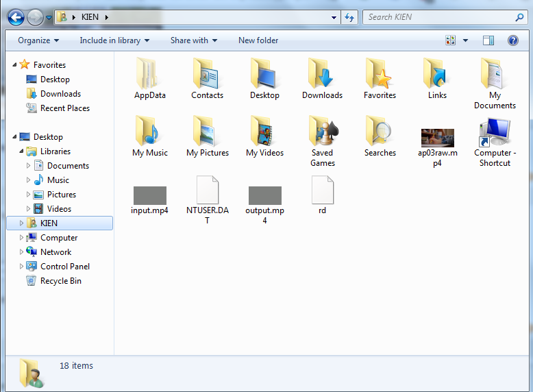Collapse the Desktop tree node

tap(14, 136)
